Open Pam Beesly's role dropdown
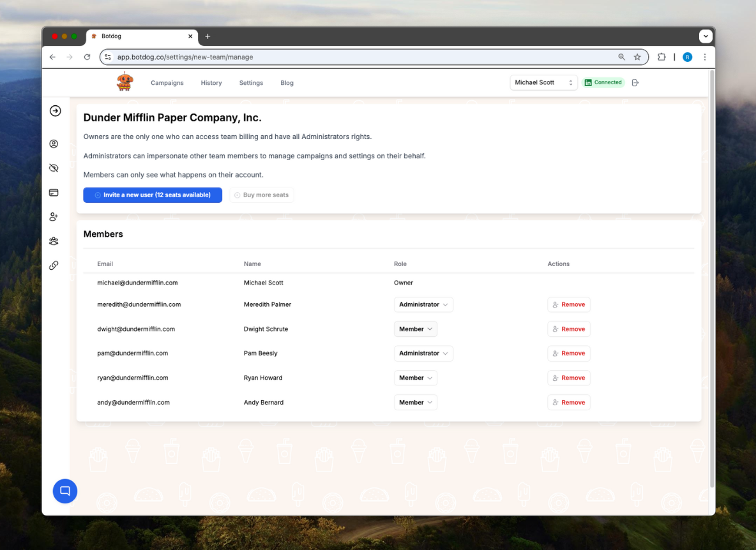 pos(423,353)
